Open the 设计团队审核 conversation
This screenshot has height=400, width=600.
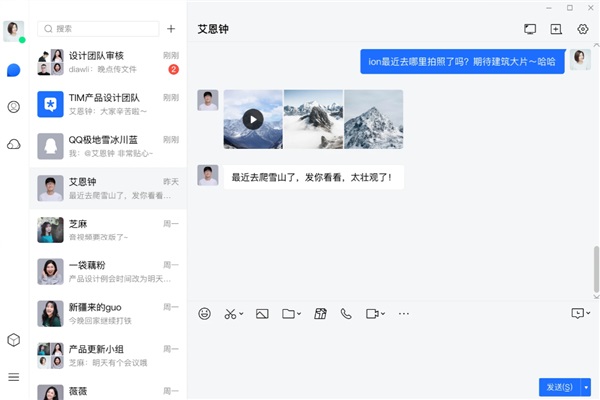[x=108, y=62]
